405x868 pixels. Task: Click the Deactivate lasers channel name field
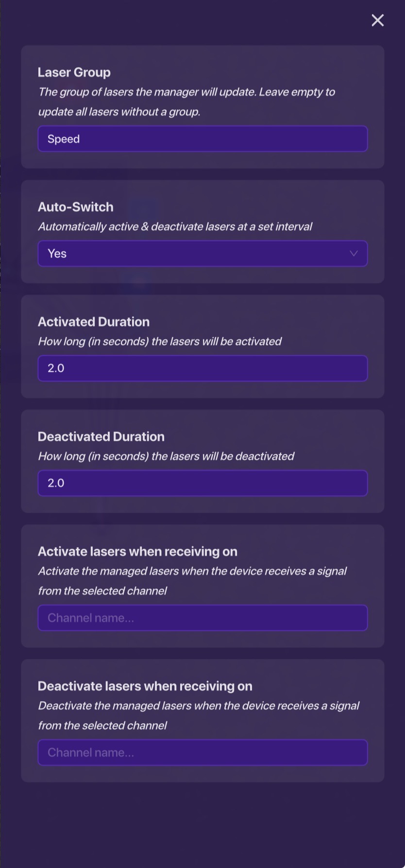202,752
